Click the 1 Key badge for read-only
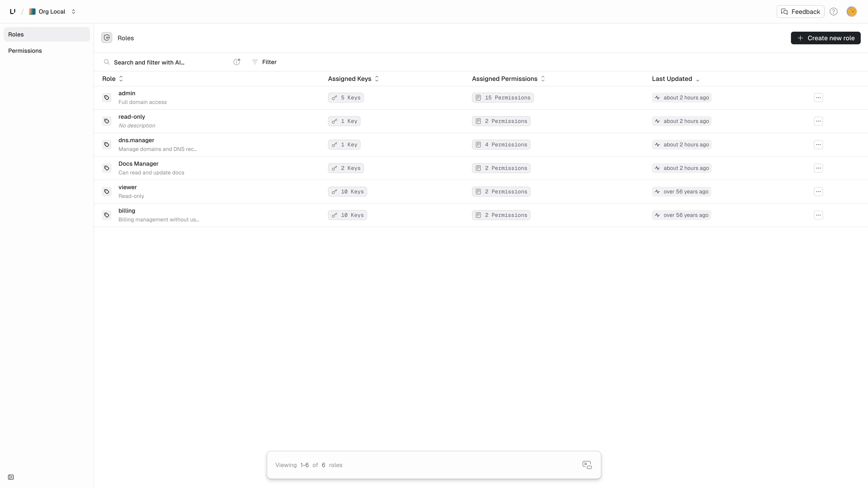This screenshot has width=868, height=488. click(344, 121)
